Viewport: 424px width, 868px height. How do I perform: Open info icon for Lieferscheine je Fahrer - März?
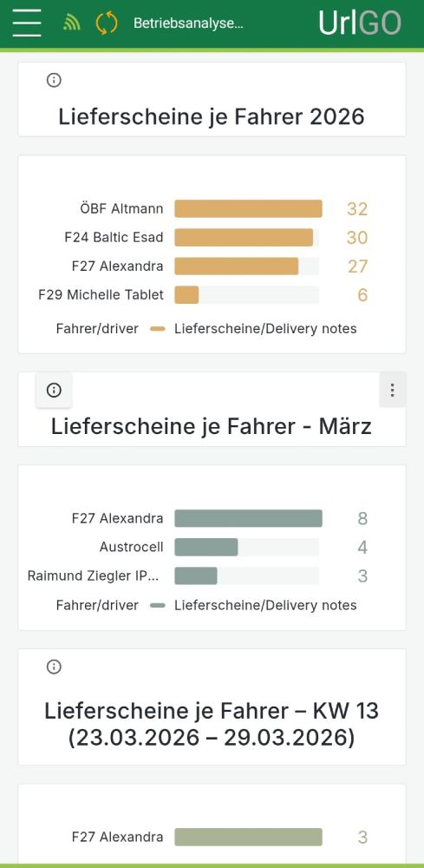coord(54,391)
